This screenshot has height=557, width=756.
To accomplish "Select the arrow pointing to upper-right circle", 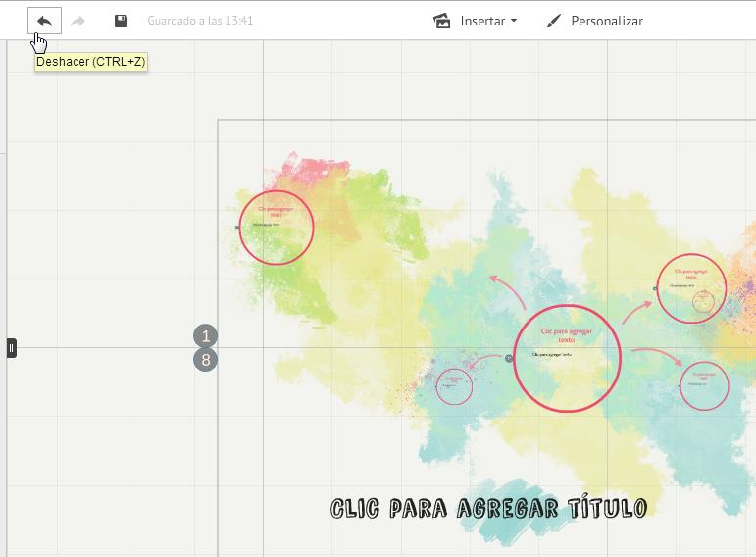I will [636, 313].
